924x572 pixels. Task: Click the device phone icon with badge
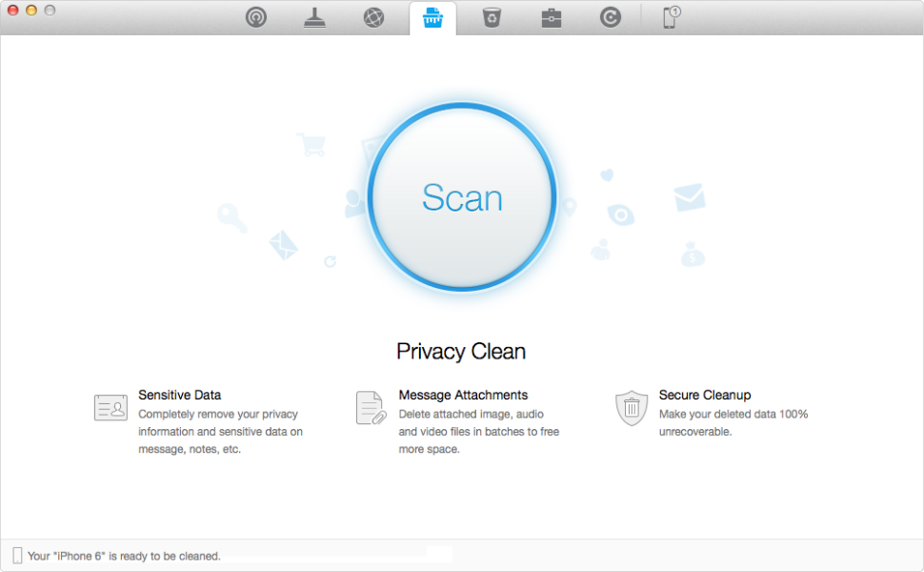672,17
